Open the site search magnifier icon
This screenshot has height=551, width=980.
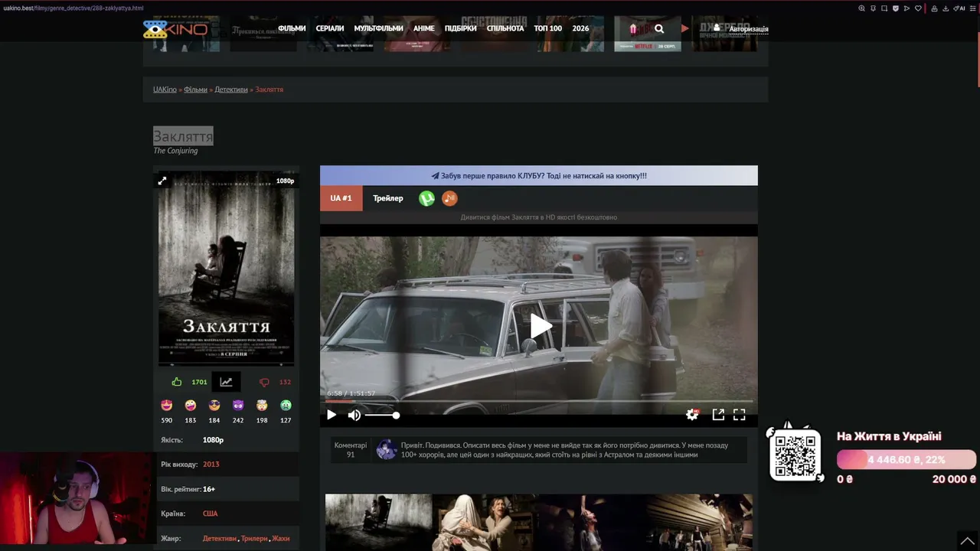tap(659, 29)
